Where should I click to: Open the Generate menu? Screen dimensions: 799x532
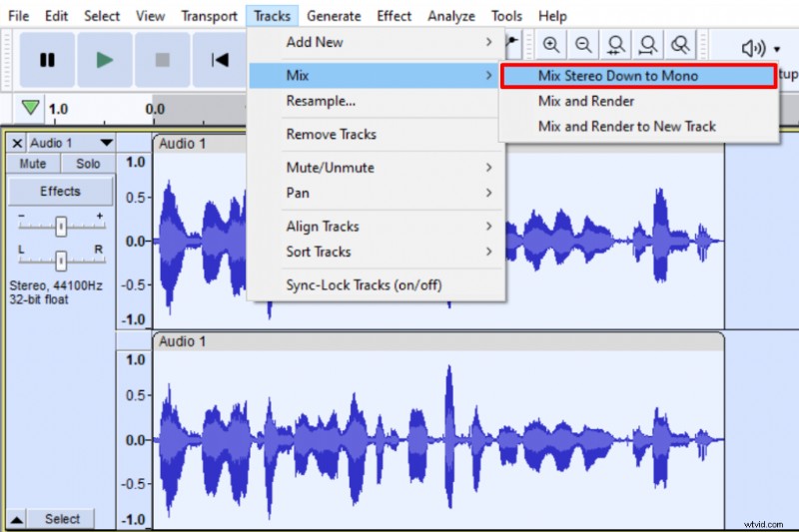(x=334, y=16)
